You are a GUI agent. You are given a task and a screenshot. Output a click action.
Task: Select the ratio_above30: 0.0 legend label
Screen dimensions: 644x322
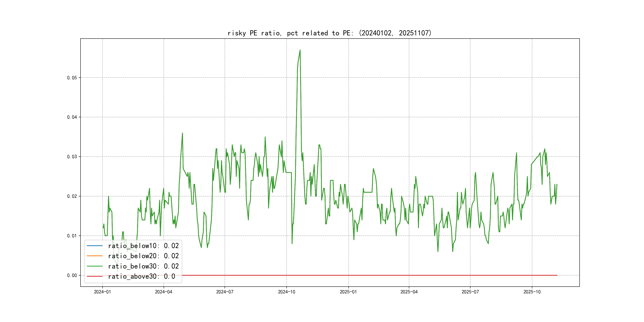click(x=142, y=276)
